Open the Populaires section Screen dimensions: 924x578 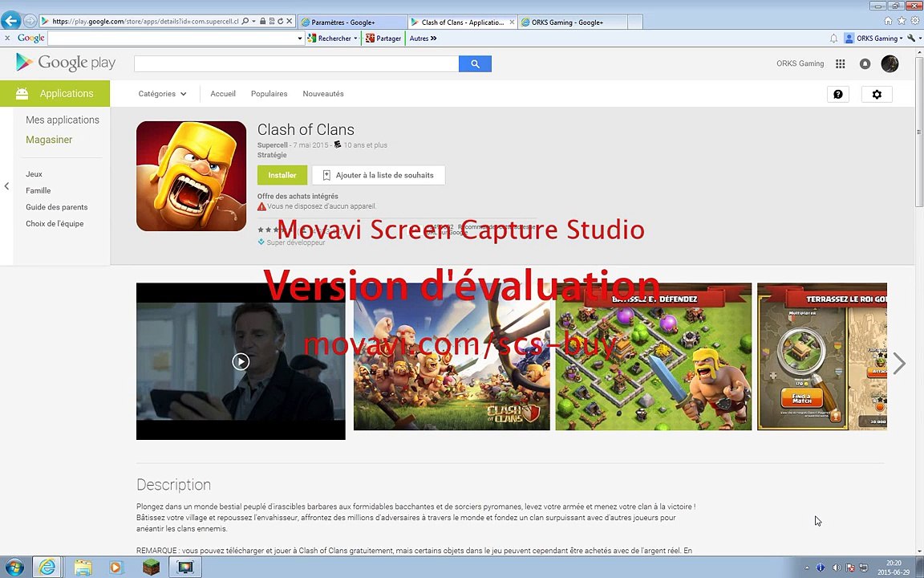coord(269,94)
